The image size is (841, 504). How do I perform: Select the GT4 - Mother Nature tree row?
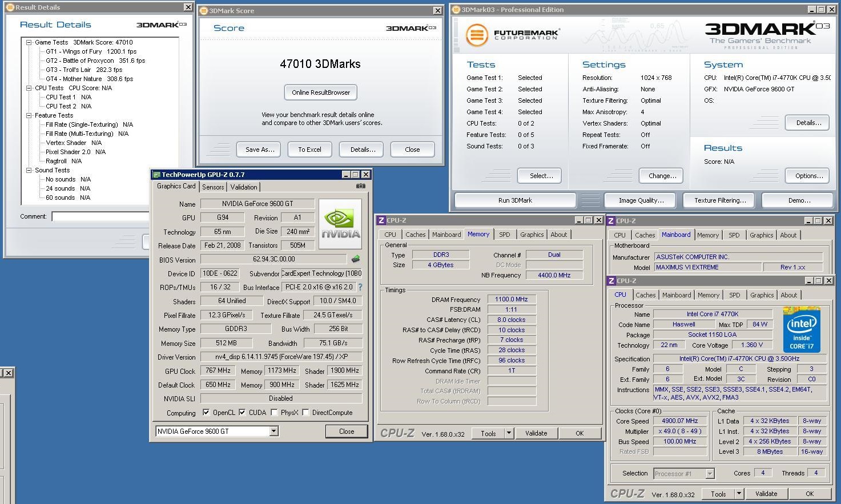click(90, 79)
